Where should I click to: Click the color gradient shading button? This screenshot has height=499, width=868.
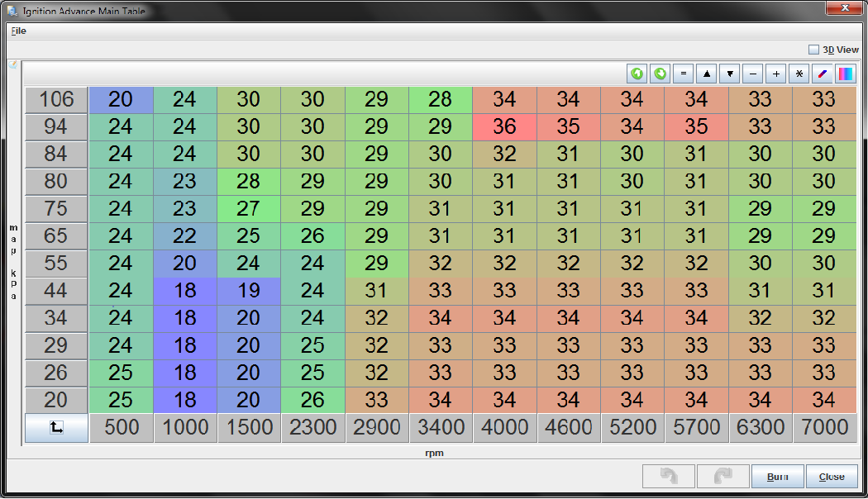[846, 74]
